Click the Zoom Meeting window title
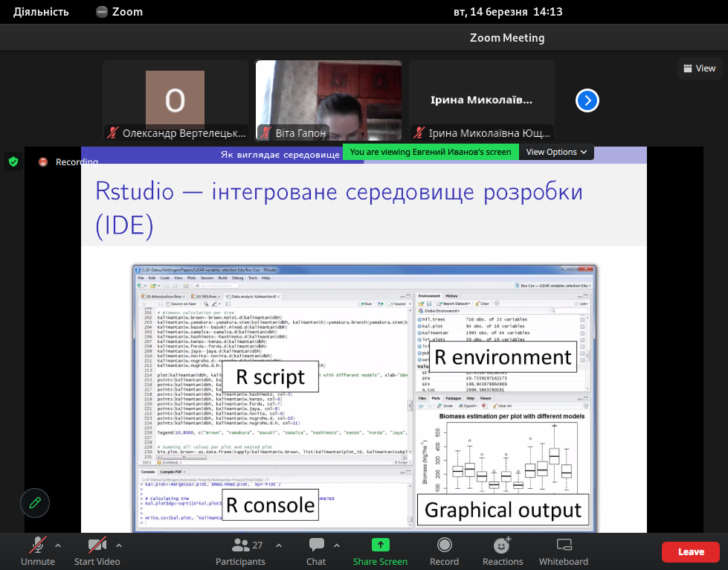Screen dimensions: 728x570 (x=507, y=38)
